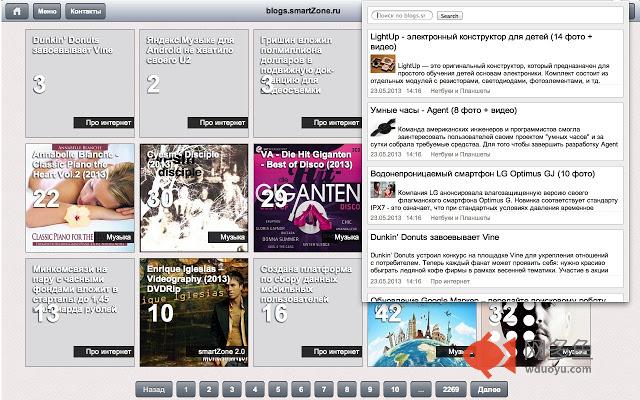The height and width of the screenshot is (400, 640).
Task: Click Про интернет tag on Гришин tile
Action: (x=332, y=122)
